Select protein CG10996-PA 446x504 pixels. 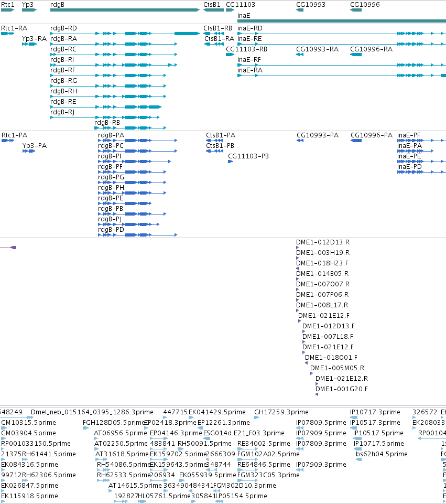point(356,141)
